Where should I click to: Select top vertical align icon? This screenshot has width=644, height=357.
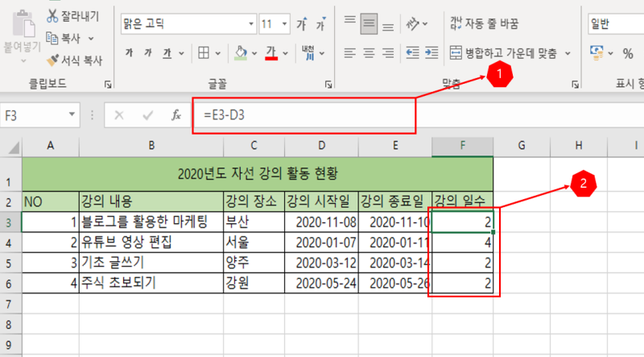(350, 19)
